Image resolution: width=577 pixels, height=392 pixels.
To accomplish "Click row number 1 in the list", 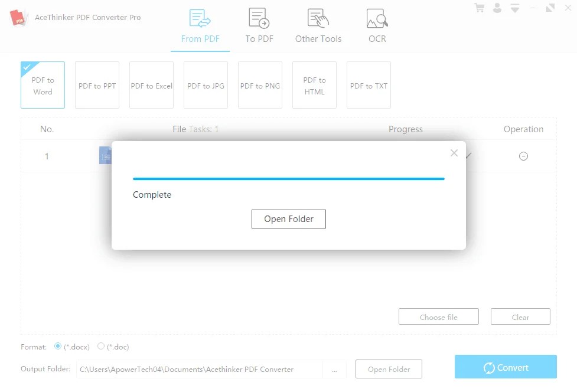I will [47, 156].
